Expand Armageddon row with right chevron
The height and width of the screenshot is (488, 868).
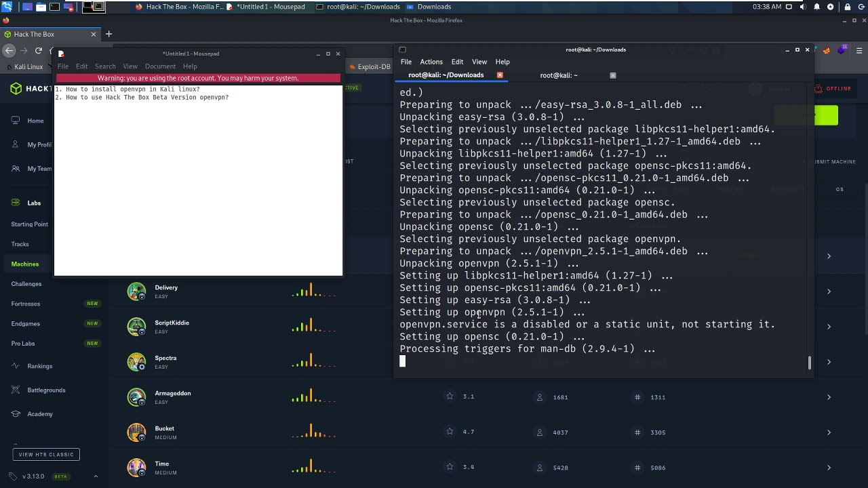tap(829, 397)
